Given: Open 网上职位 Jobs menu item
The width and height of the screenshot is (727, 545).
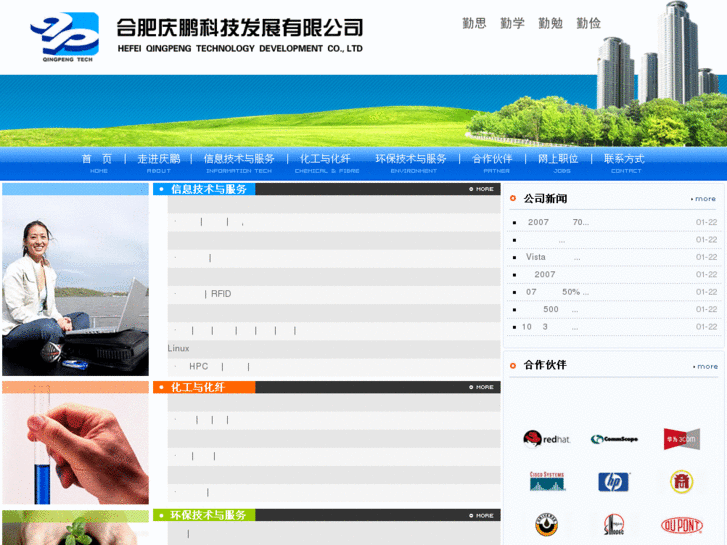Looking at the screenshot, I should tap(558, 163).
